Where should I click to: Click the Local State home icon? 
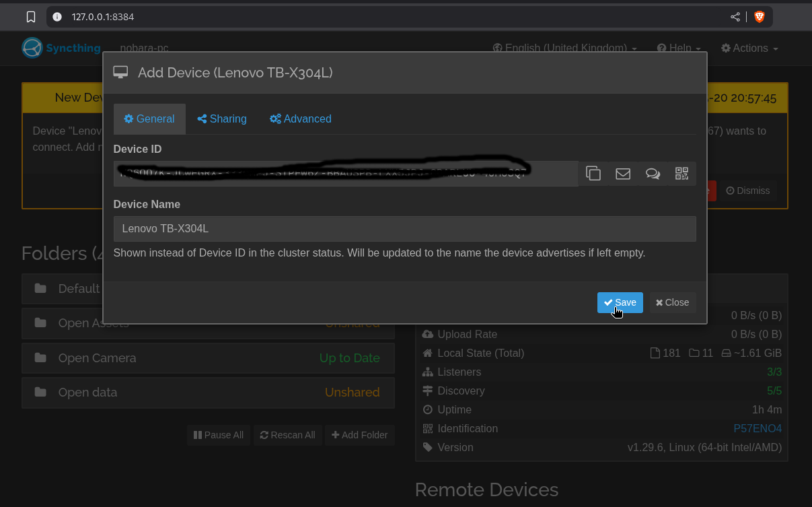pyautogui.click(x=427, y=353)
